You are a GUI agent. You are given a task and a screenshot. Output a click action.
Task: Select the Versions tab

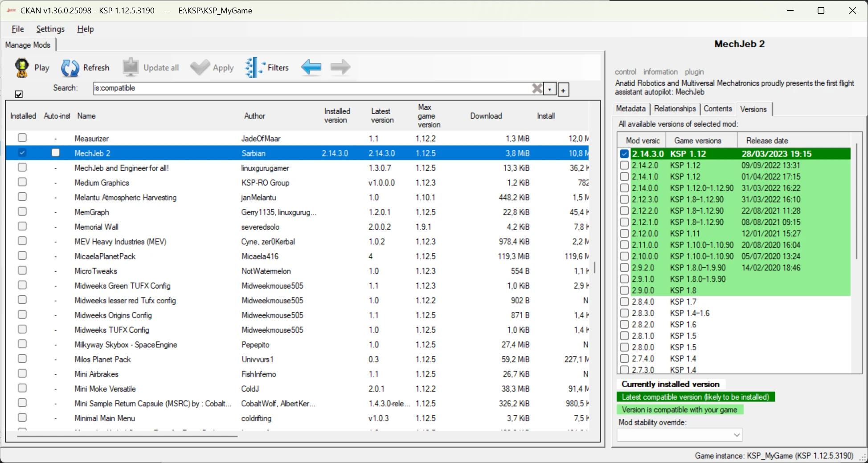click(753, 109)
